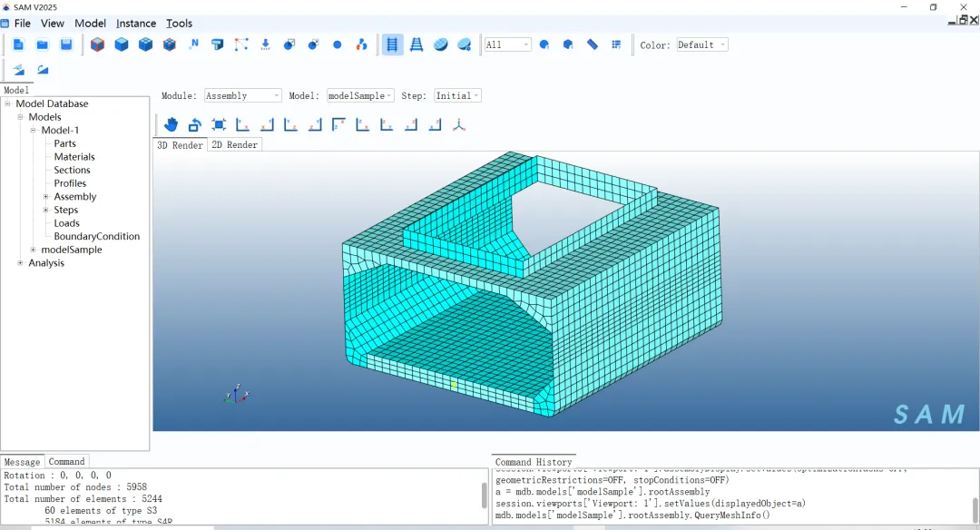Open the Step dropdown showing Initial
This screenshot has width=980, height=530.
pyautogui.click(x=457, y=95)
